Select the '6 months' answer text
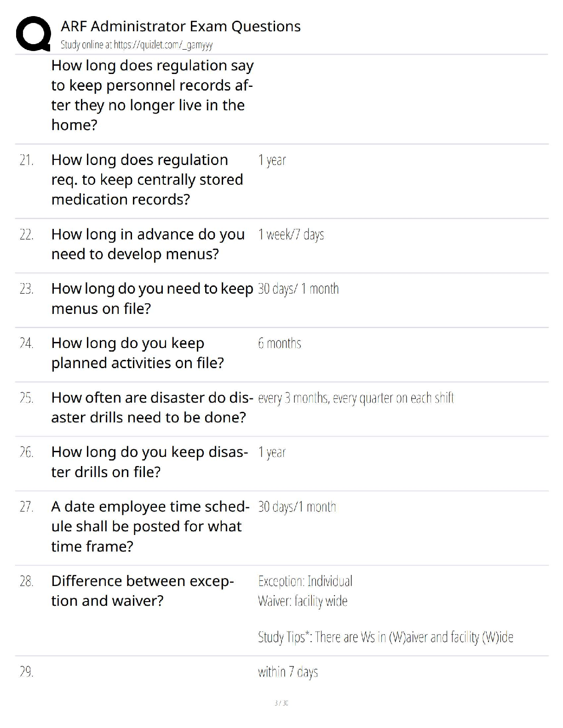 pos(280,343)
